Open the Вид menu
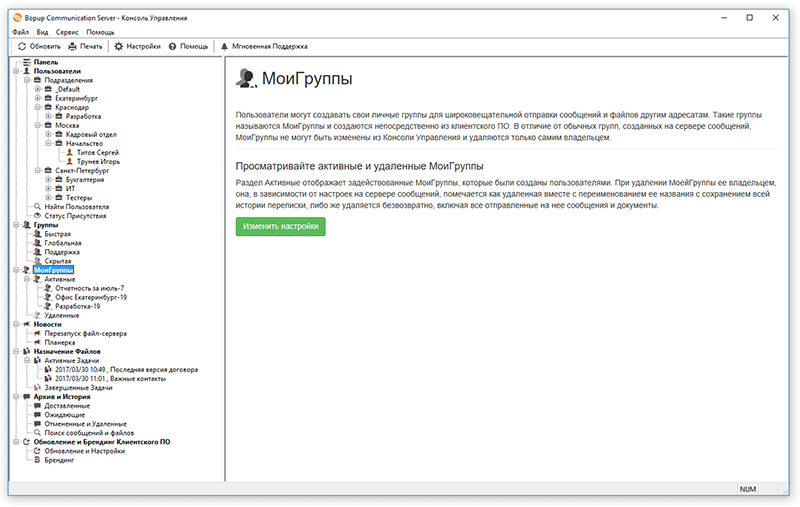 point(42,32)
